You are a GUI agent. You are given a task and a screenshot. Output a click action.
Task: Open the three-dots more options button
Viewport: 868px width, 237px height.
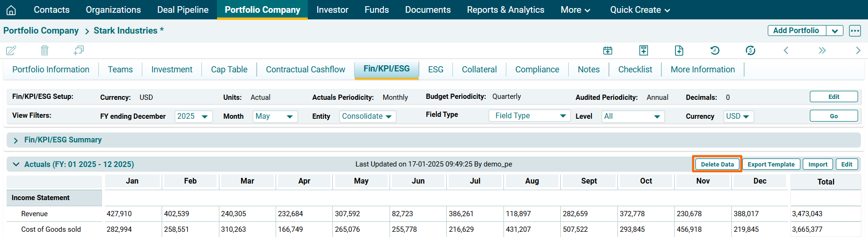click(x=855, y=31)
